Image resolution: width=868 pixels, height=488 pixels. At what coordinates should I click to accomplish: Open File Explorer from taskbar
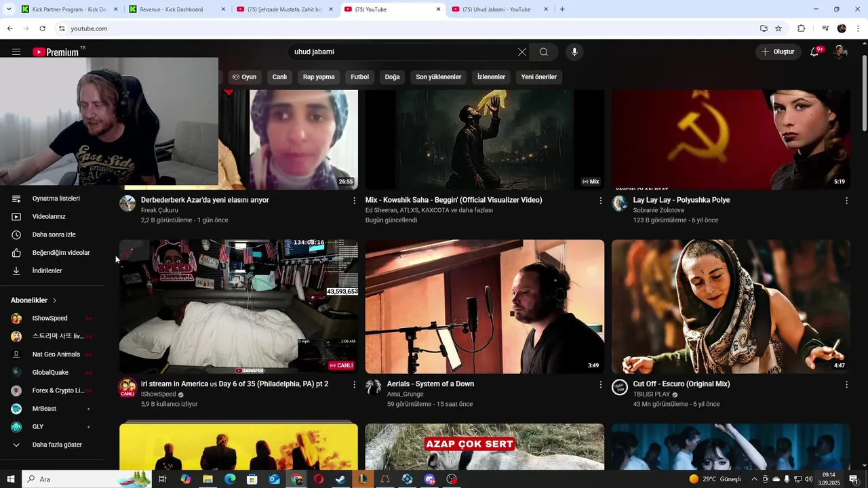point(208,479)
